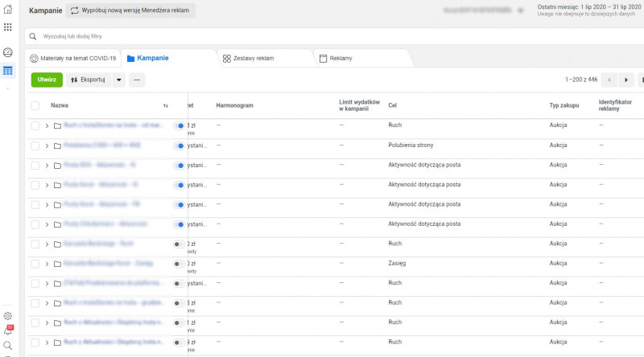Toggle off the Polubienia strony campaign switch
The height and width of the screenshot is (357, 644).
[x=179, y=146]
